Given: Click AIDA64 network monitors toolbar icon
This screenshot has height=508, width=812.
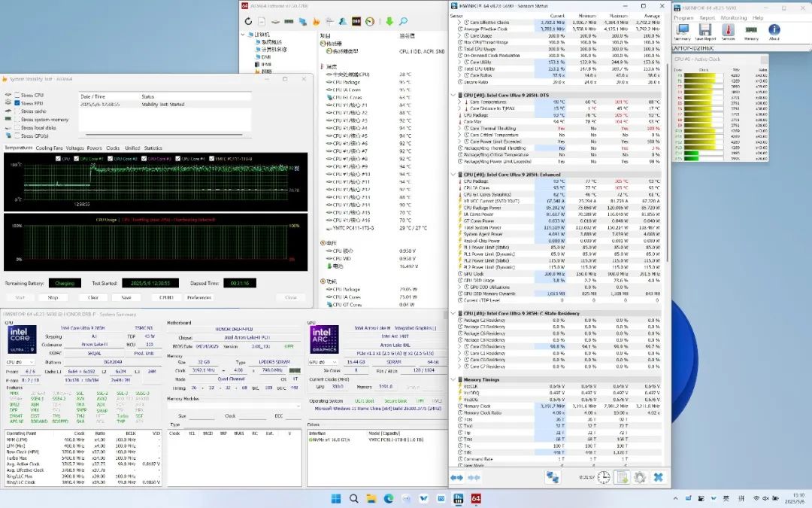Looking at the screenshot, I should pos(302,21).
